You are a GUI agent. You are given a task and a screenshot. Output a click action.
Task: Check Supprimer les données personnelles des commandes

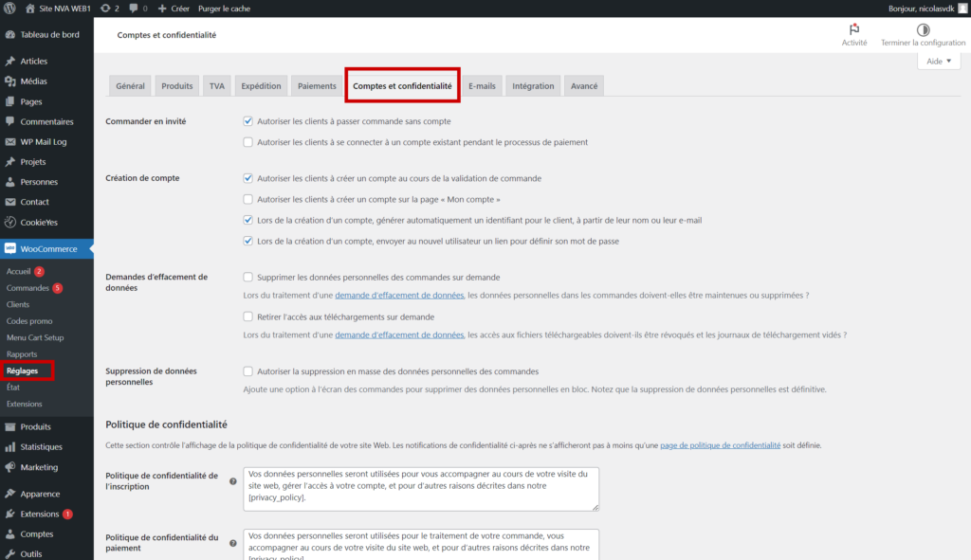coord(247,278)
